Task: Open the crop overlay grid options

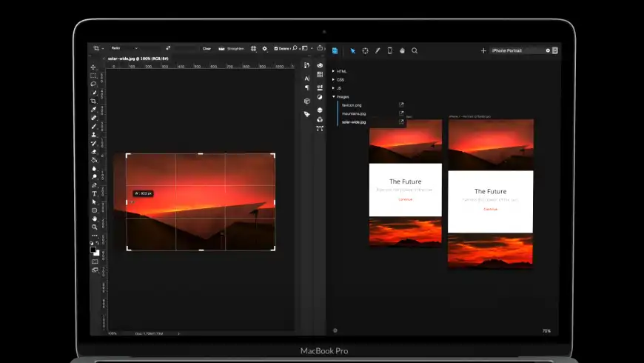Action: click(x=254, y=49)
